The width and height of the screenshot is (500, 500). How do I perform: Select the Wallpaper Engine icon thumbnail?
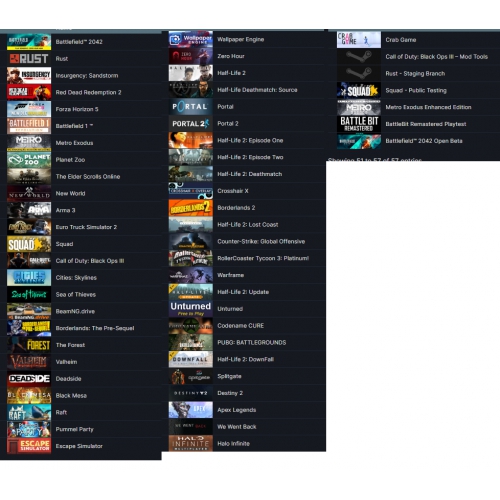pos(191,39)
